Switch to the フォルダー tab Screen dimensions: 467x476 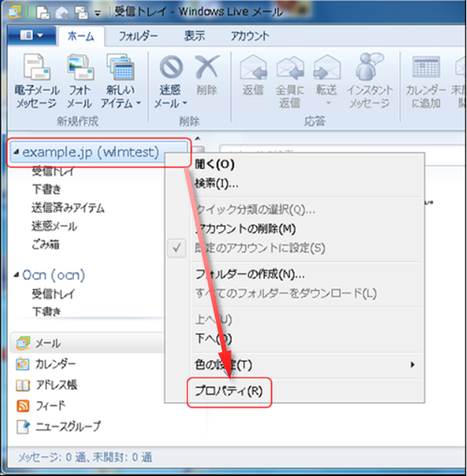[138, 36]
